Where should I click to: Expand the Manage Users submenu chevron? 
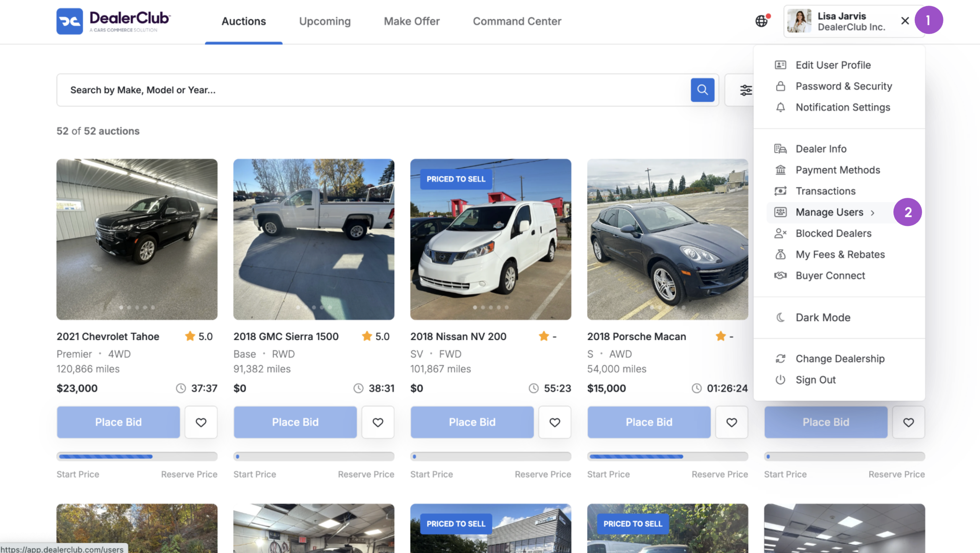[x=873, y=212]
